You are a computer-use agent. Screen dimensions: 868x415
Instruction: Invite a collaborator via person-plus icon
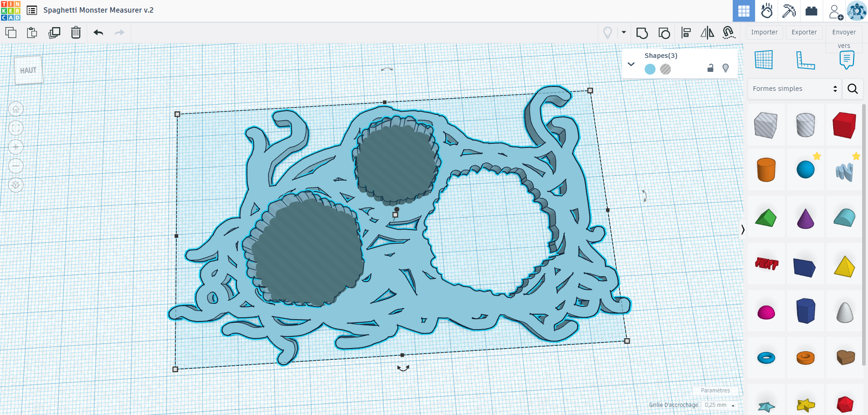point(835,12)
